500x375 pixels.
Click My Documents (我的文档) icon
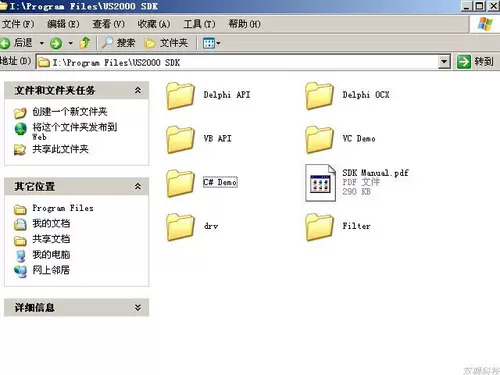(20, 224)
